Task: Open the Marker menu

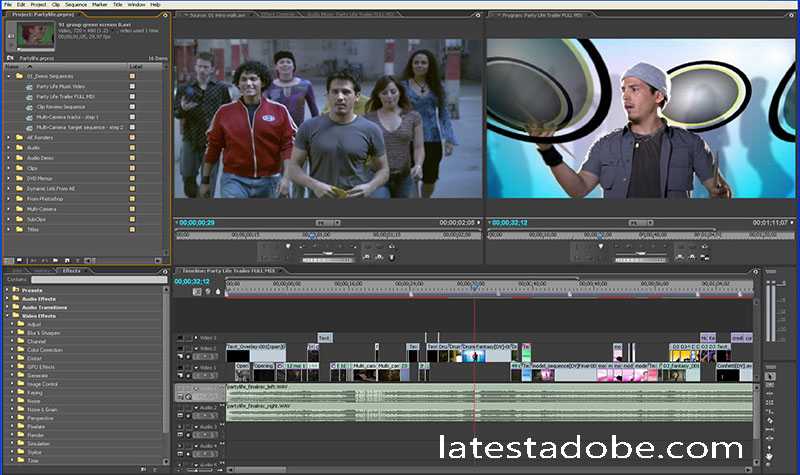Action: pos(99,5)
